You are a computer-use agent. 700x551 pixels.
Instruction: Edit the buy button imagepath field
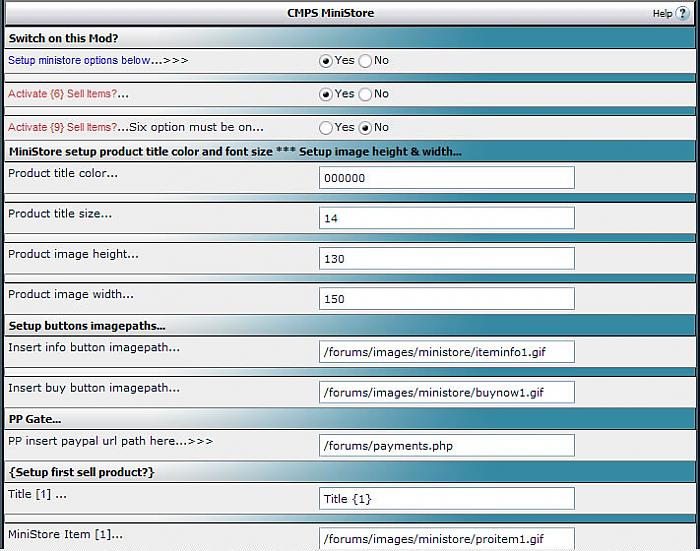click(446, 392)
